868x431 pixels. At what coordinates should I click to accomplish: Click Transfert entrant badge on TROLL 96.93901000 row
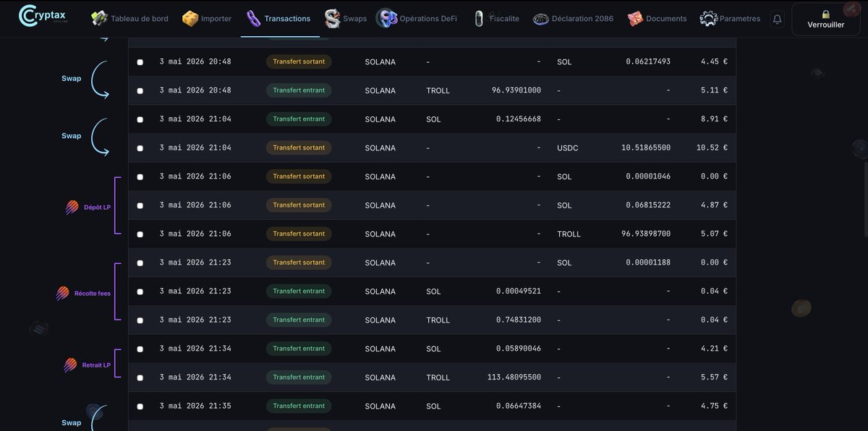point(299,90)
